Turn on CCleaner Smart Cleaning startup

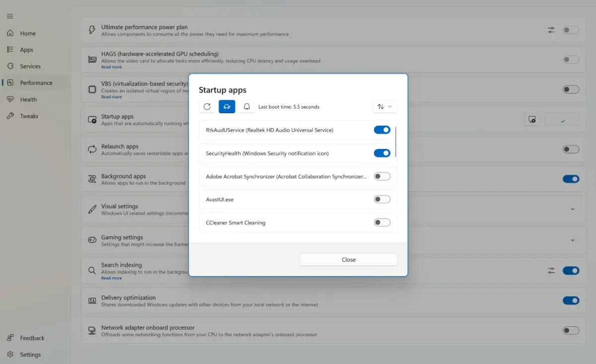[x=382, y=222]
